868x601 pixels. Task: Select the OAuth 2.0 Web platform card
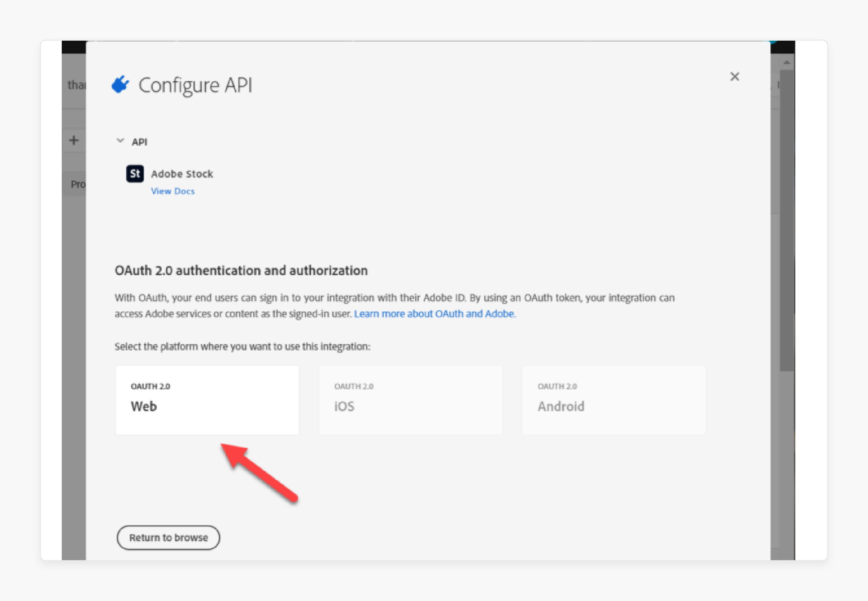pos(207,400)
